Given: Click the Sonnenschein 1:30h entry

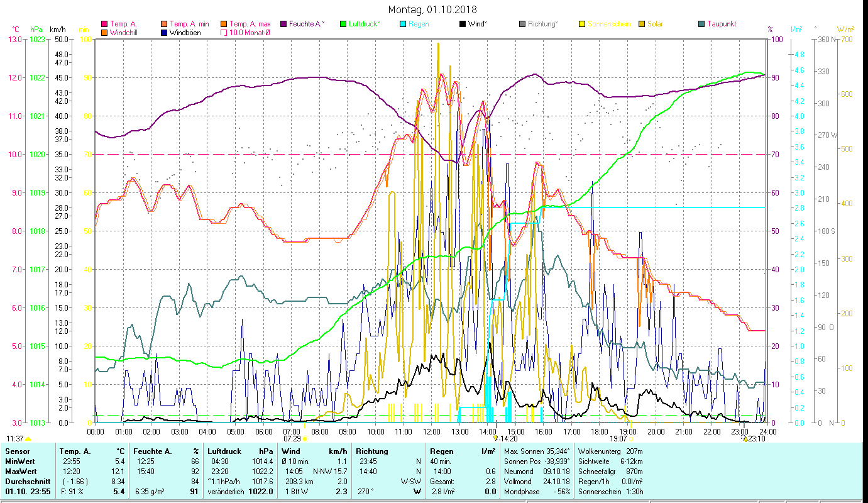Looking at the screenshot, I should click(611, 491).
